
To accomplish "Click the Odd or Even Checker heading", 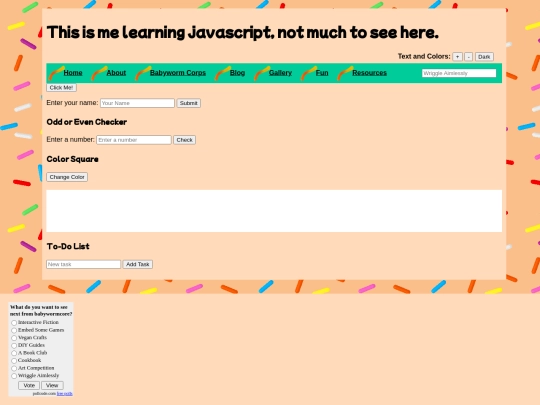I will pos(86,122).
